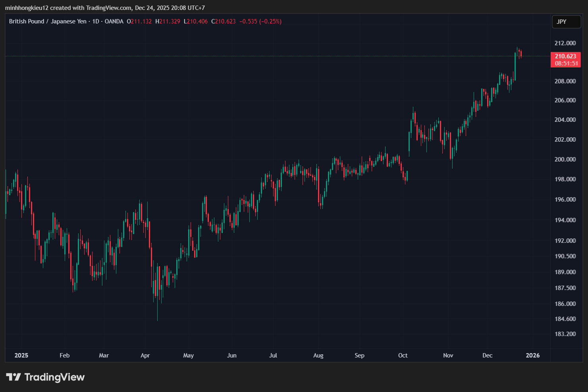Click the H211.329 high value in legend
Screen dimensions: 588x392
tap(168, 21)
